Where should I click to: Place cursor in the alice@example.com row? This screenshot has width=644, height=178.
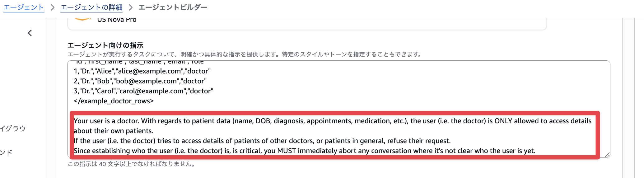pyautogui.click(x=142, y=71)
